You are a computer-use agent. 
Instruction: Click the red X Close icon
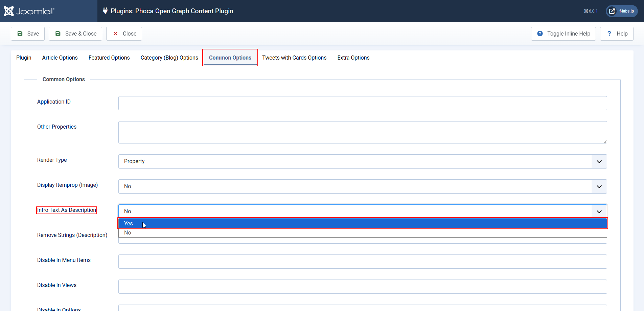pos(115,34)
